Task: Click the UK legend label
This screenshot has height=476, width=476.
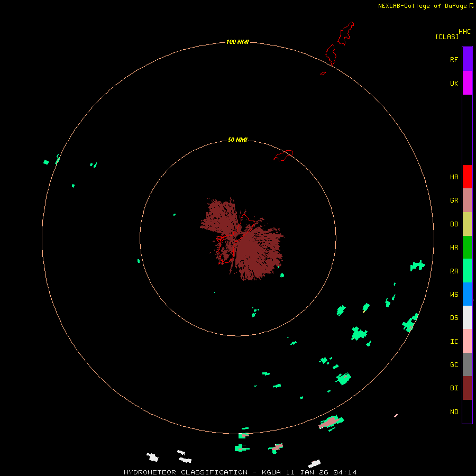Action: pos(454,84)
